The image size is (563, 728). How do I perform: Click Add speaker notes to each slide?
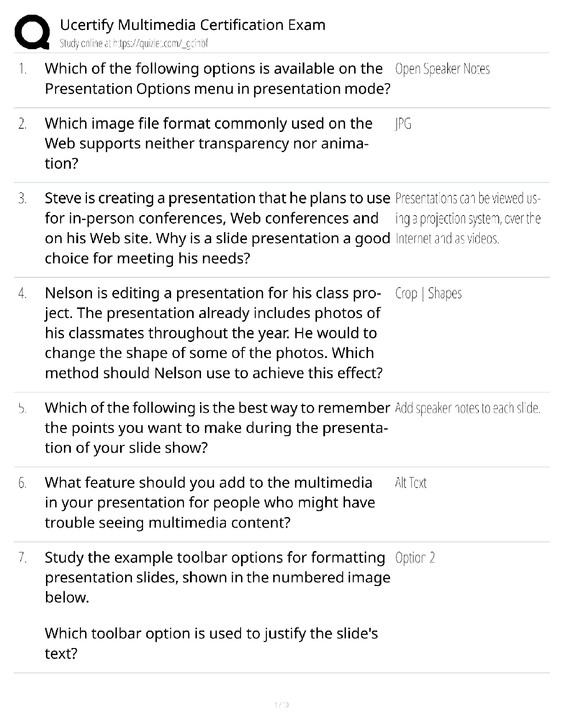coord(467,408)
